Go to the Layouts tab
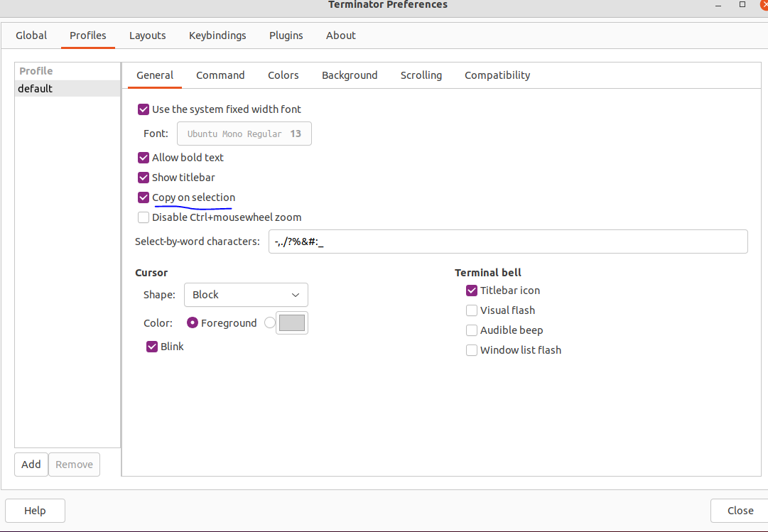Viewport: 768px width, 532px height. coord(148,36)
